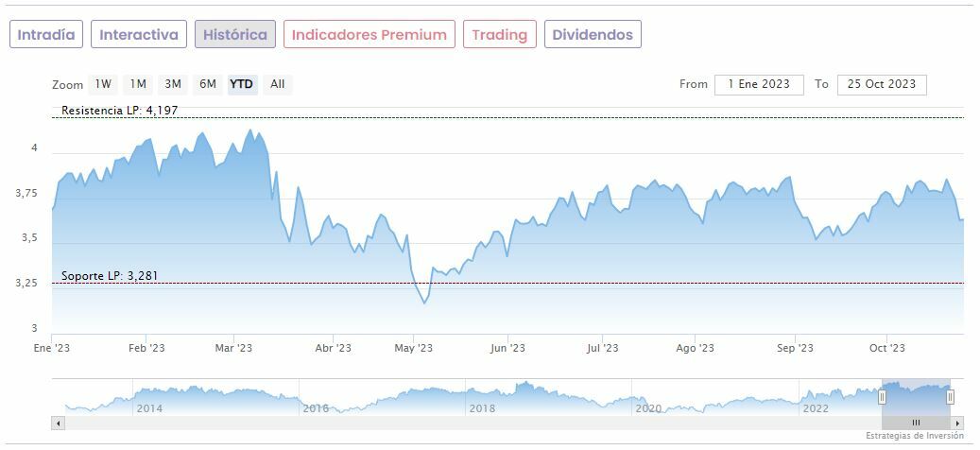Open Indicadores Premium tab

coord(369,35)
